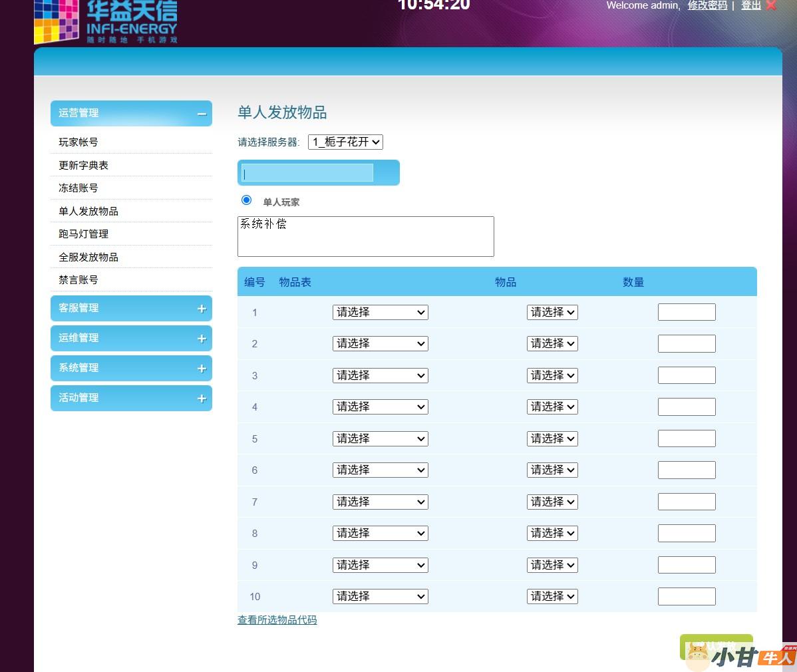Screen dimensions: 797x672
Task: Click the INFI-ENERGY logo
Action: coord(106,21)
